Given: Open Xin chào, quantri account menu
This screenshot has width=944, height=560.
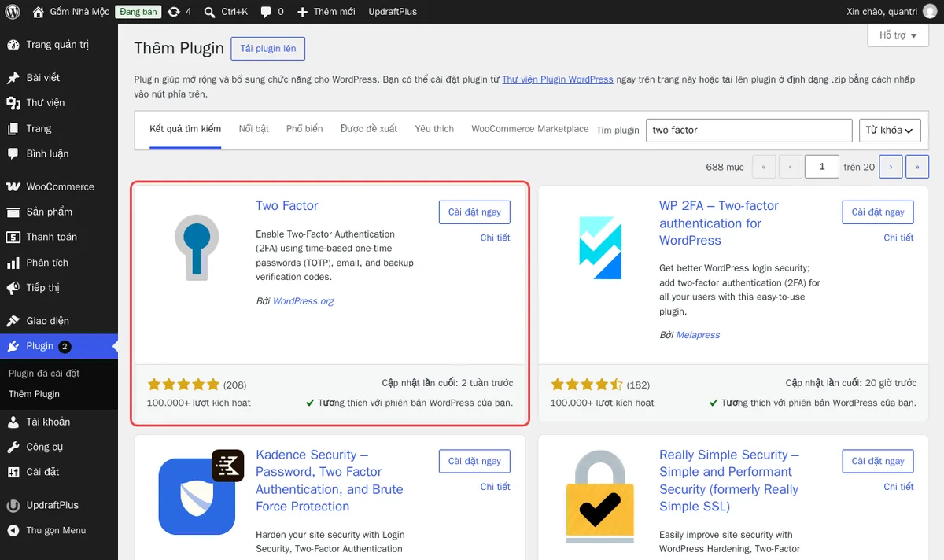Looking at the screenshot, I should [892, 12].
